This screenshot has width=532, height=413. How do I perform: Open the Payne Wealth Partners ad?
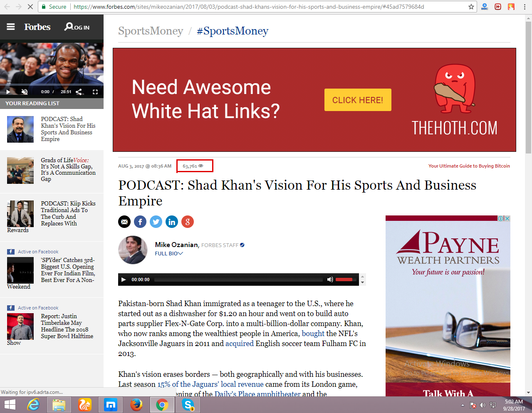pos(448,306)
